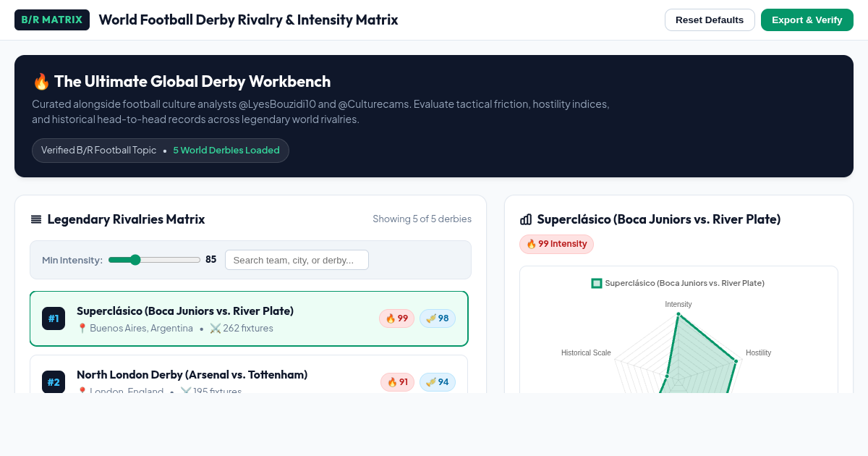Click the bar chart icon beside the Superclásico panel title
Image resolution: width=868 pixels, height=456 pixels.
click(x=526, y=219)
